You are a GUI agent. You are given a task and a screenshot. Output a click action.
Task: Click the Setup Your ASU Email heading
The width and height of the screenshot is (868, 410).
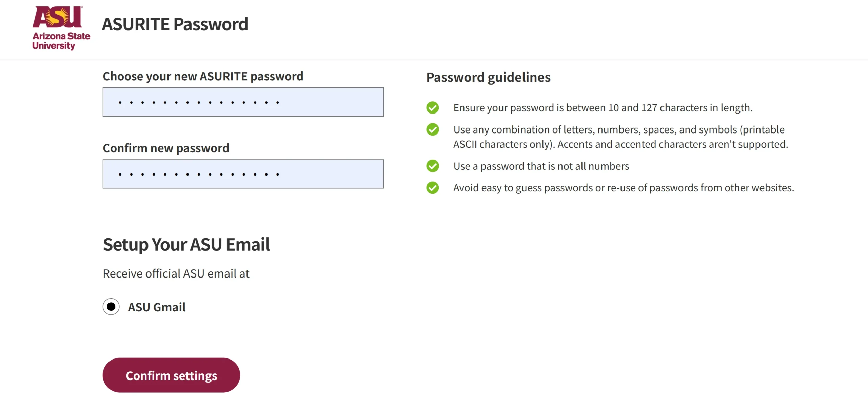(186, 245)
